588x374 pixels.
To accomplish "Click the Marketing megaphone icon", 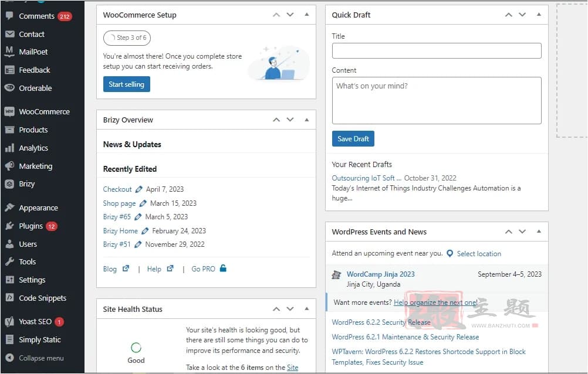I will (9, 166).
